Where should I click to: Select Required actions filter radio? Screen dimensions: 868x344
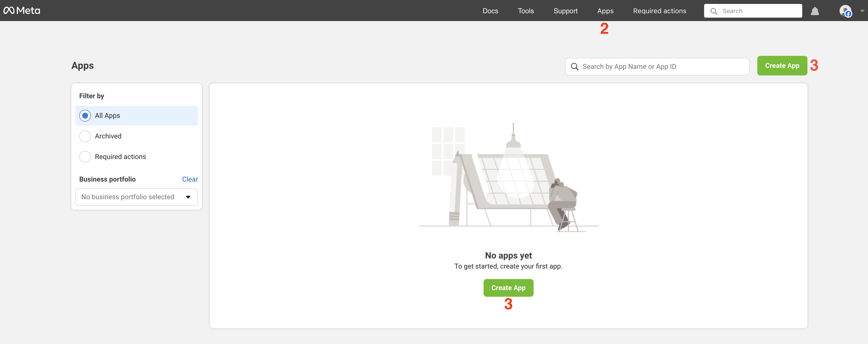(85, 157)
